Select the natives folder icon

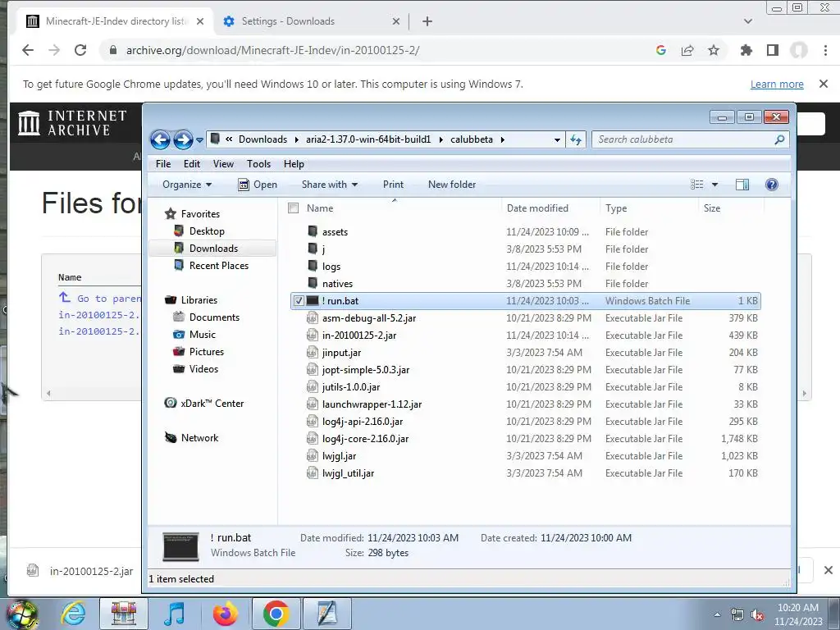click(x=313, y=283)
